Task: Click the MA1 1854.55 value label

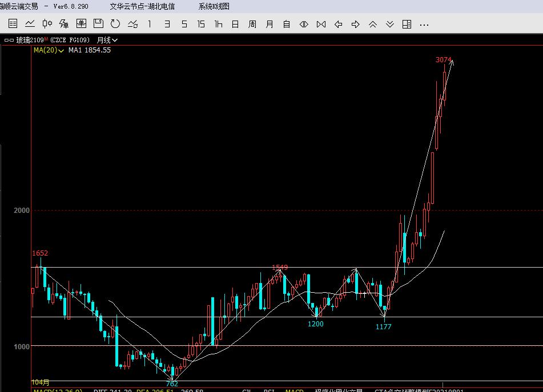Action: tap(90, 50)
